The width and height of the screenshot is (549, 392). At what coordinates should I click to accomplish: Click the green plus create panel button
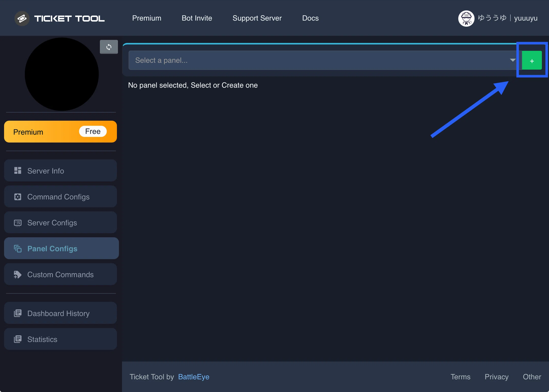point(532,60)
